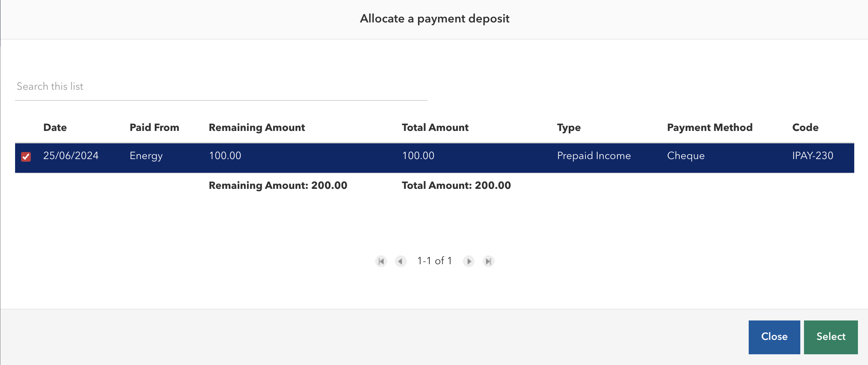
Task: Go to previous page of results
Action: click(x=400, y=261)
